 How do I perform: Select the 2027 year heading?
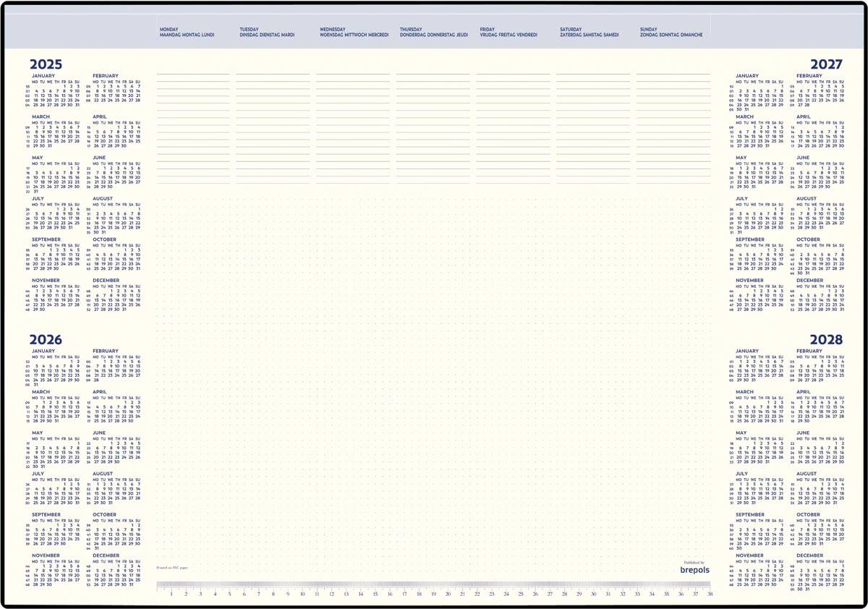[x=826, y=64]
